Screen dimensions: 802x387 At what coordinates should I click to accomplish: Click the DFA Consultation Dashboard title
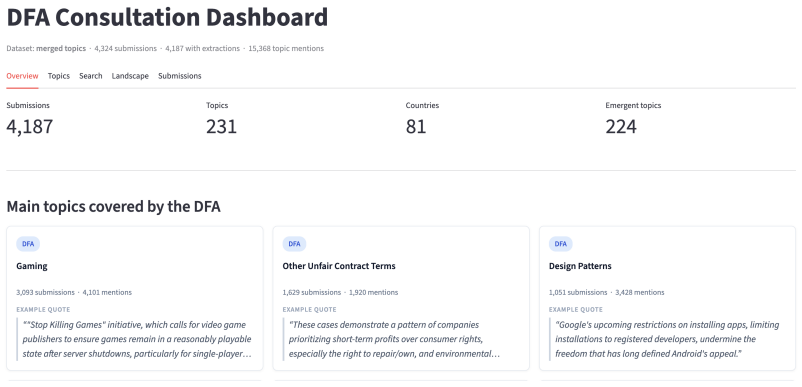[x=167, y=18]
